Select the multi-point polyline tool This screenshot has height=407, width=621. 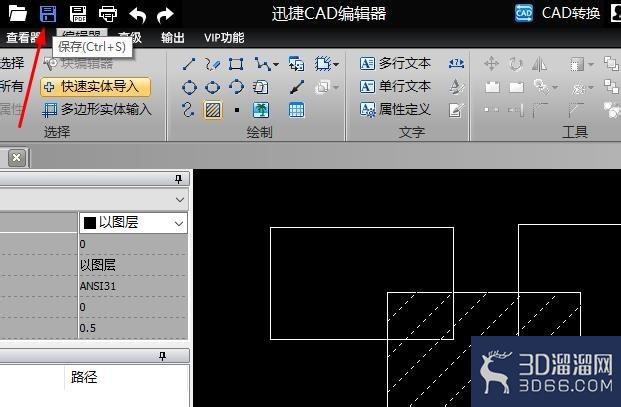point(262,64)
